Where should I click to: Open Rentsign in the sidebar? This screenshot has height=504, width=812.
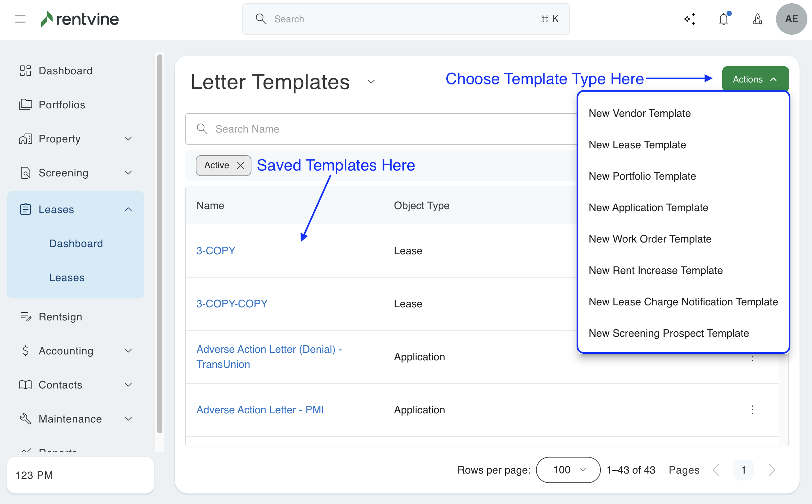[x=60, y=317]
